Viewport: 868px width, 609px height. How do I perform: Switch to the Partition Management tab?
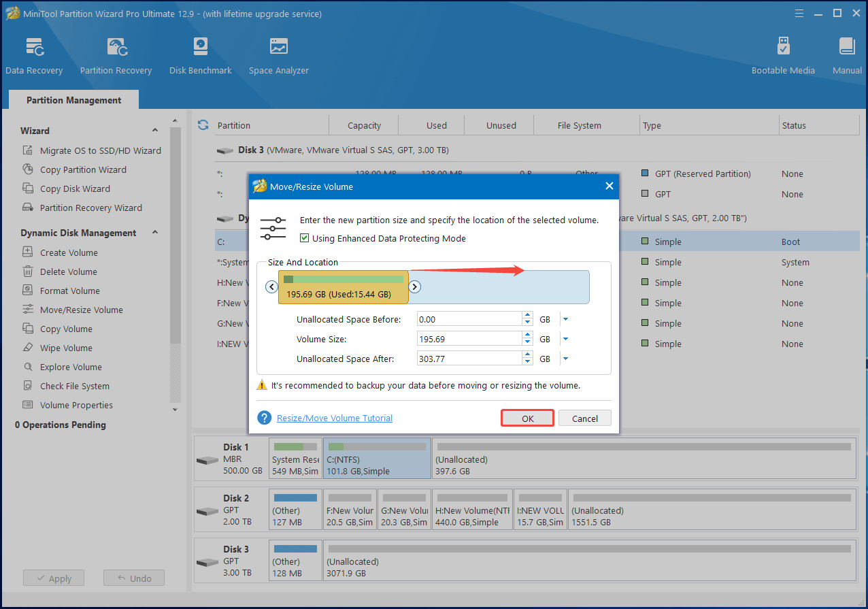(73, 99)
